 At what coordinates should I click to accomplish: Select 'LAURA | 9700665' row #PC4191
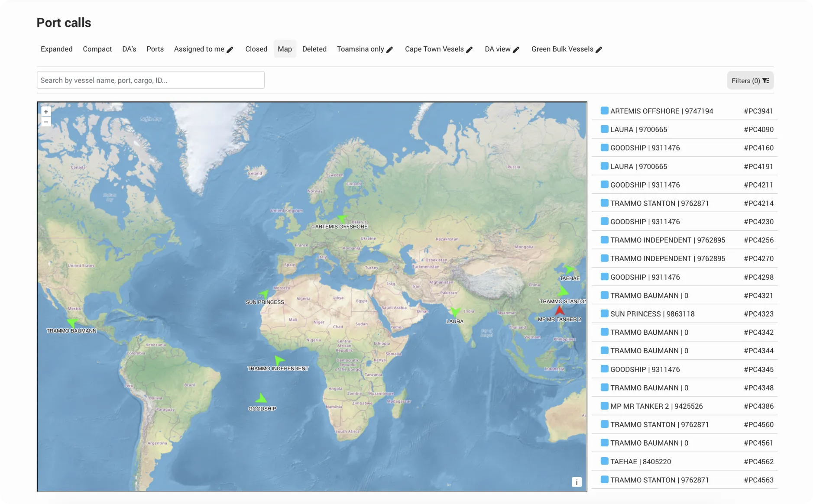click(x=639, y=166)
